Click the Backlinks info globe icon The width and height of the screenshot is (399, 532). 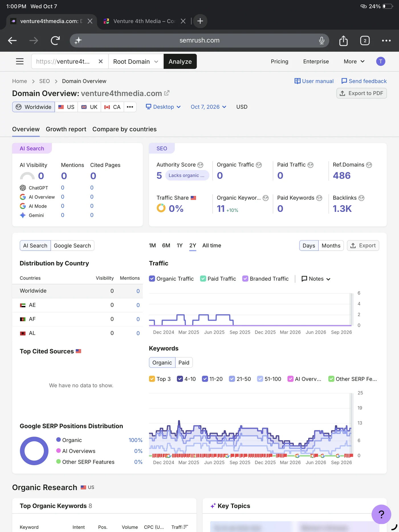(x=361, y=198)
